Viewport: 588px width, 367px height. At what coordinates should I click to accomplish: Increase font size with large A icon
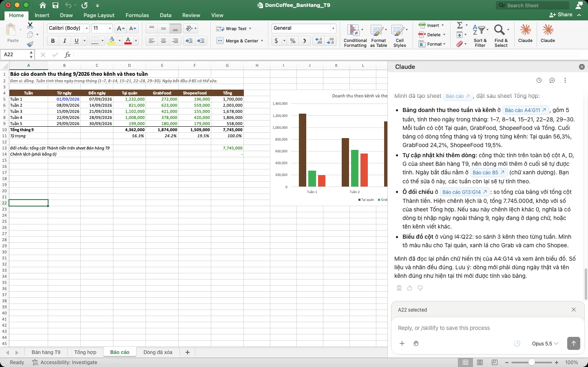click(120, 28)
